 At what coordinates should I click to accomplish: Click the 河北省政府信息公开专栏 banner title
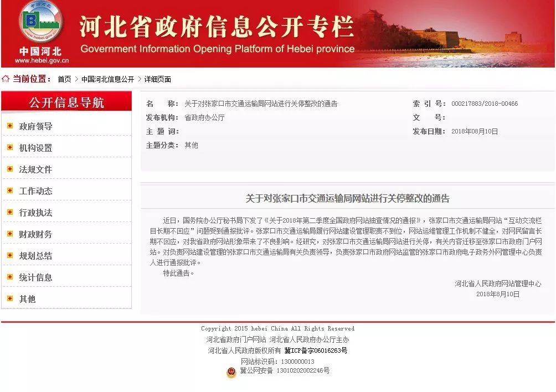pos(217,27)
